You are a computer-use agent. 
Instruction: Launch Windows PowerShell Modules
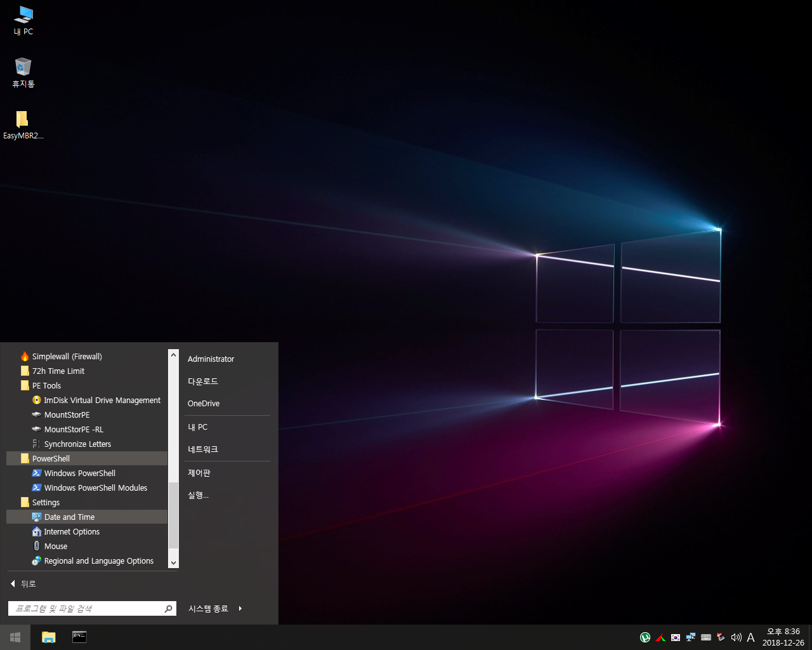click(87, 487)
